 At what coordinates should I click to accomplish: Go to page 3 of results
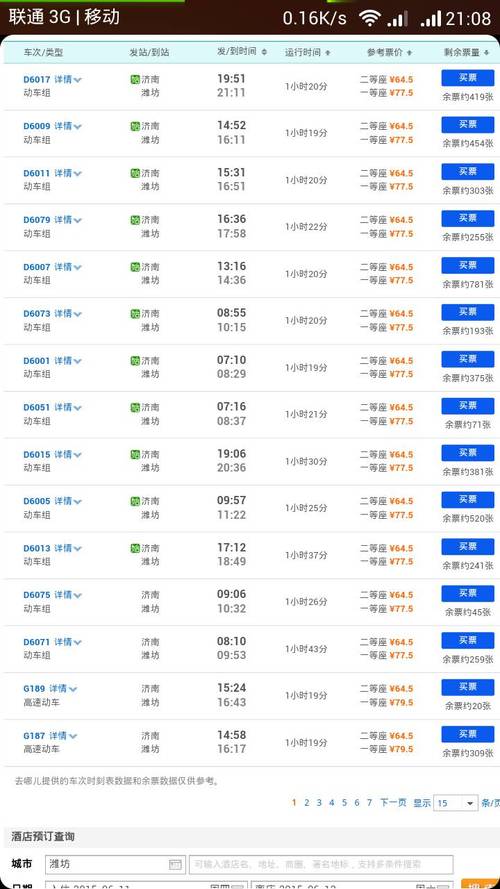(x=319, y=802)
